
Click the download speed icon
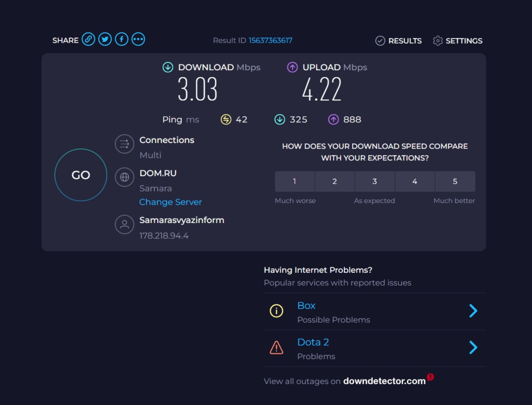(168, 67)
